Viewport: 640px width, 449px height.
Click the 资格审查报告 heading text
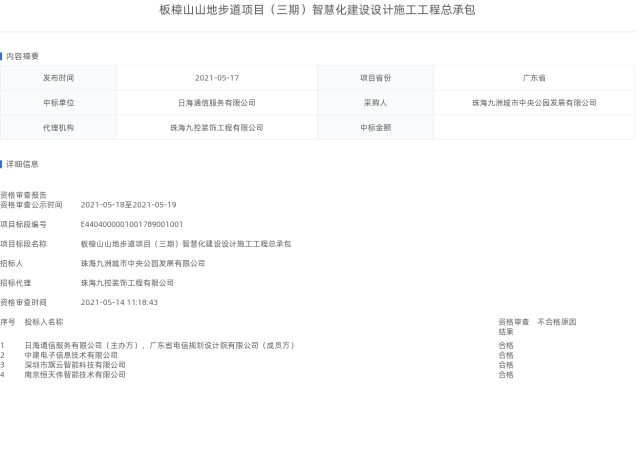(x=23, y=195)
